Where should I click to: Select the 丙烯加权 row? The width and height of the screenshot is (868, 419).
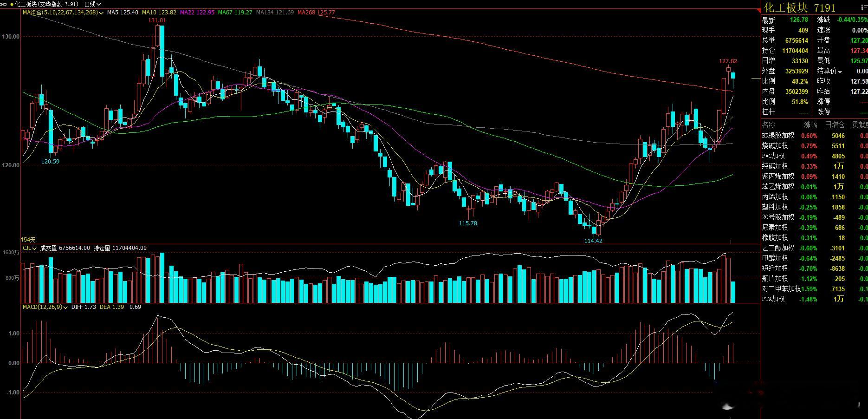point(815,197)
